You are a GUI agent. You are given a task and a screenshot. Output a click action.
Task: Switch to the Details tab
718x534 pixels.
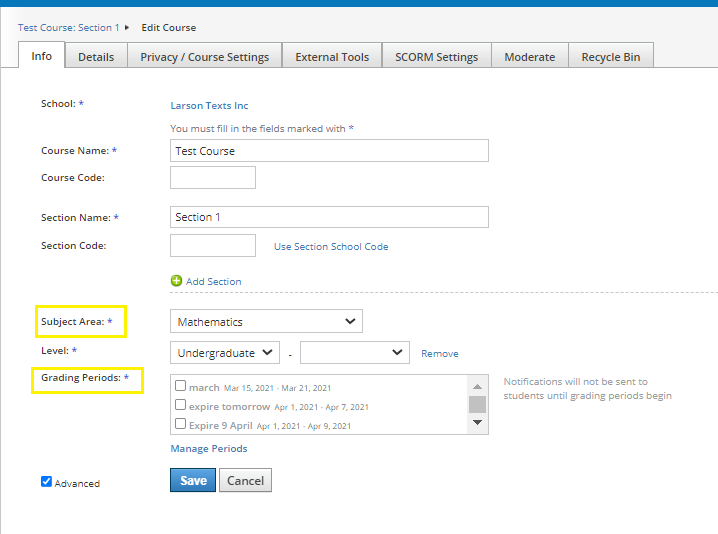point(96,57)
